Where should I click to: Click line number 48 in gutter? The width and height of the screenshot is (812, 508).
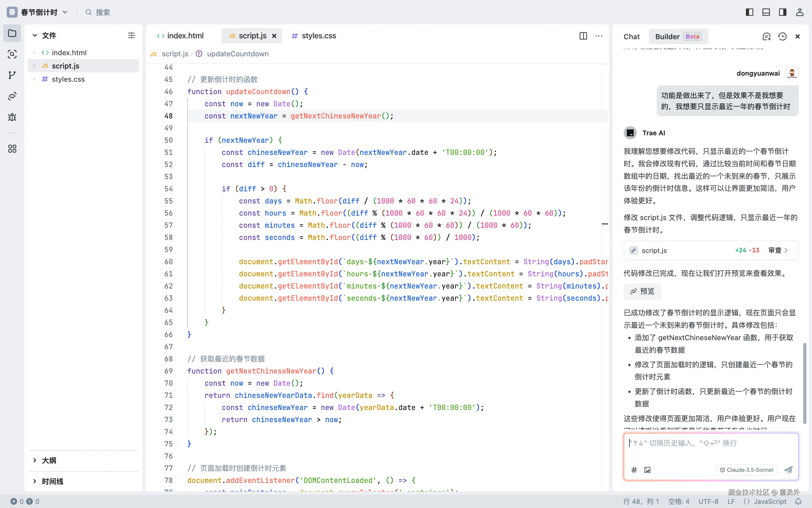168,116
